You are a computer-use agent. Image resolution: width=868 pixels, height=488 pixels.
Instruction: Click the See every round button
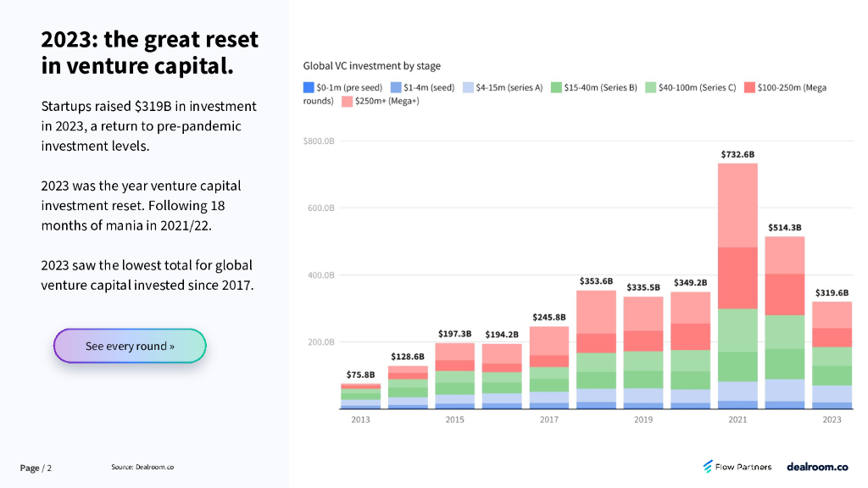130,346
